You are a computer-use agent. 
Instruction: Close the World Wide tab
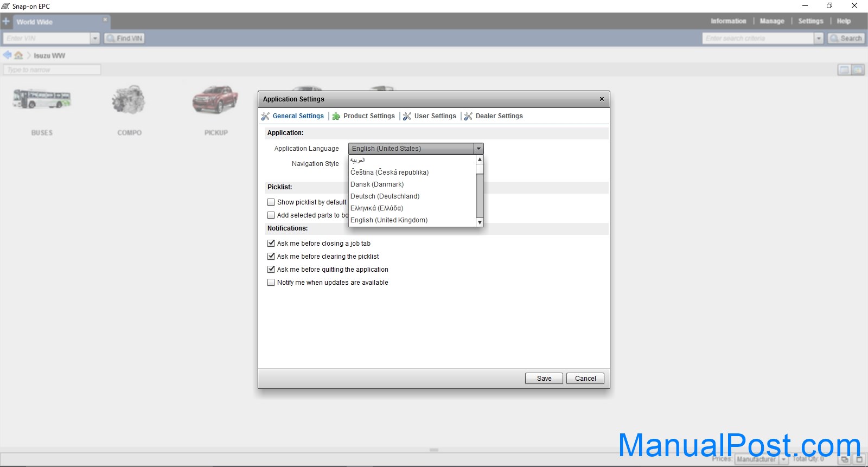(x=105, y=20)
